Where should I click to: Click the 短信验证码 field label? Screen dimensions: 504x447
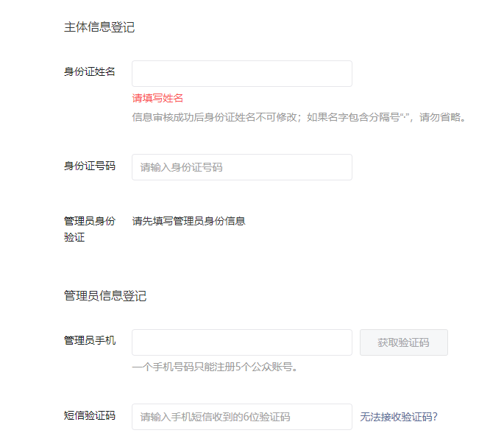coord(90,415)
